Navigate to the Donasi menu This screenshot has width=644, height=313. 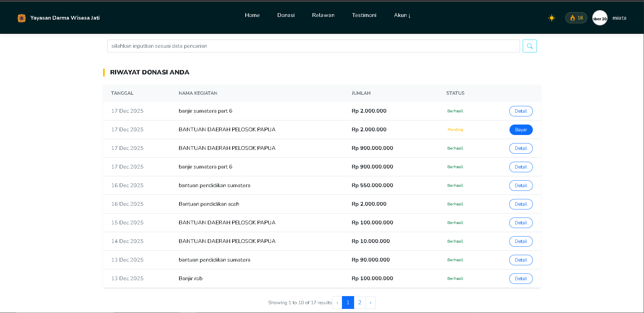[286, 15]
